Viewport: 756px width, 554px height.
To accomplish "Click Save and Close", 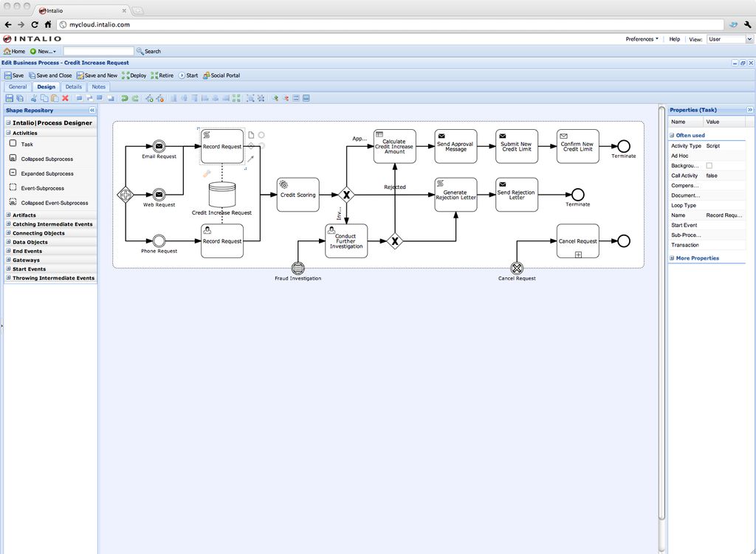I will point(50,76).
